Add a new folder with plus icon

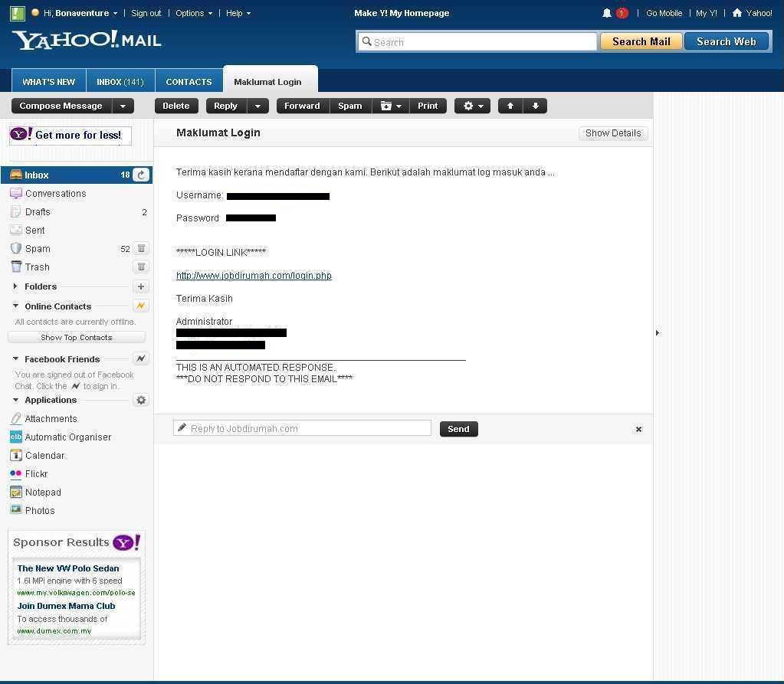141,286
